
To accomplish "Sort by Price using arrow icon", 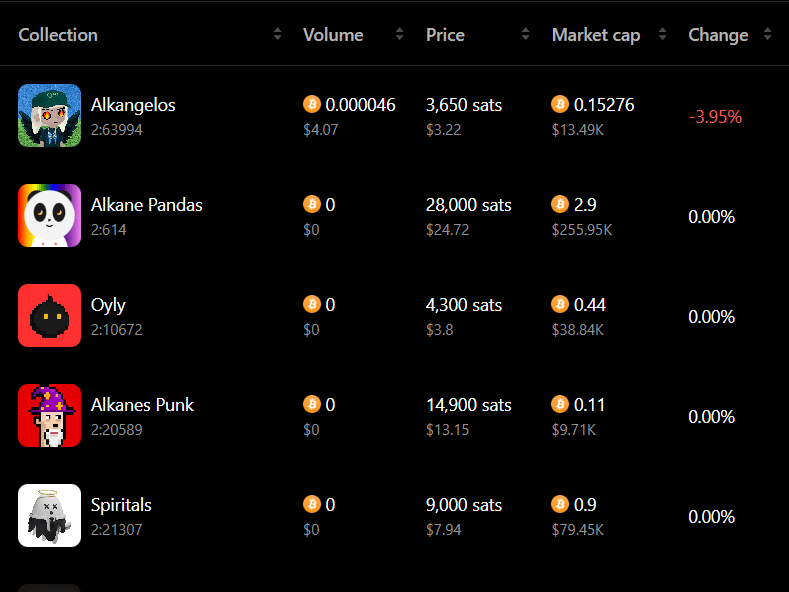I will coord(525,34).
